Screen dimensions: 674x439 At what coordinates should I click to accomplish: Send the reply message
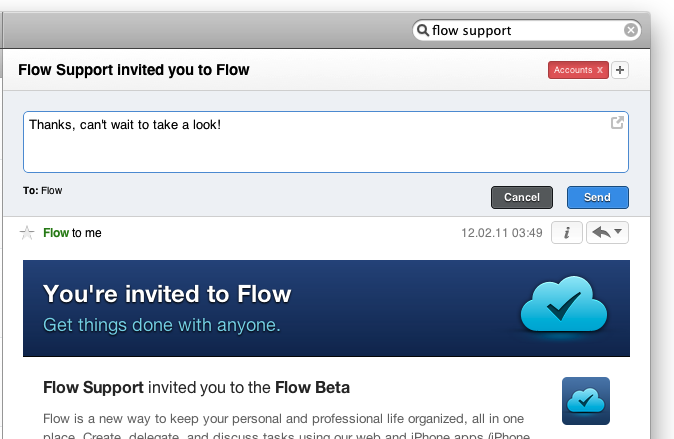click(x=597, y=197)
